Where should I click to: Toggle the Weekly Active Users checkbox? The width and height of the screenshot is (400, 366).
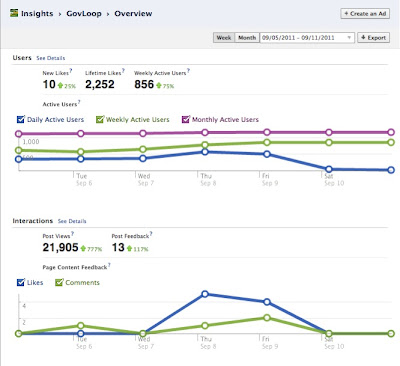(x=100, y=119)
